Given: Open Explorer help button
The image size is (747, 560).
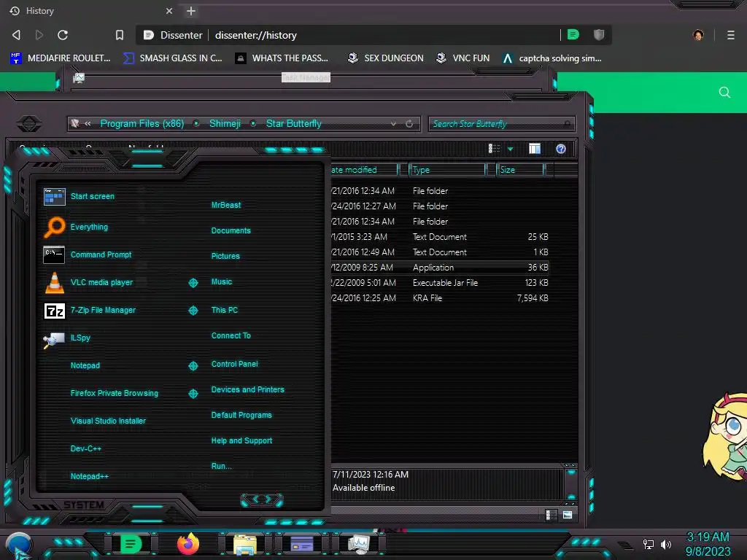Looking at the screenshot, I should click(x=561, y=149).
